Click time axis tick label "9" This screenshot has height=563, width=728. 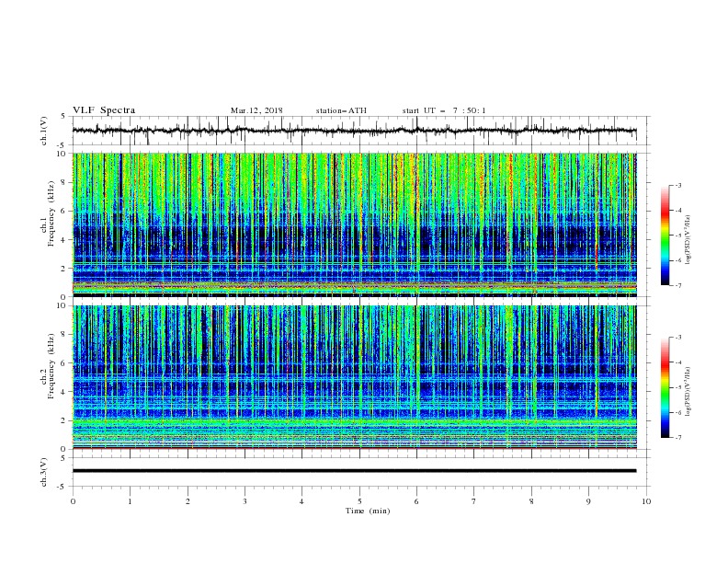point(588,501)
